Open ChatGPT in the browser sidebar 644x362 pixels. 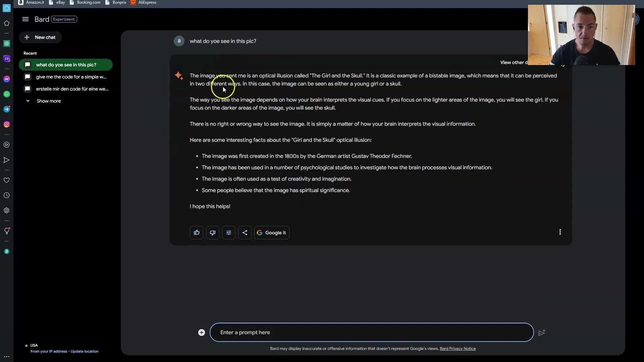(7, 44)
